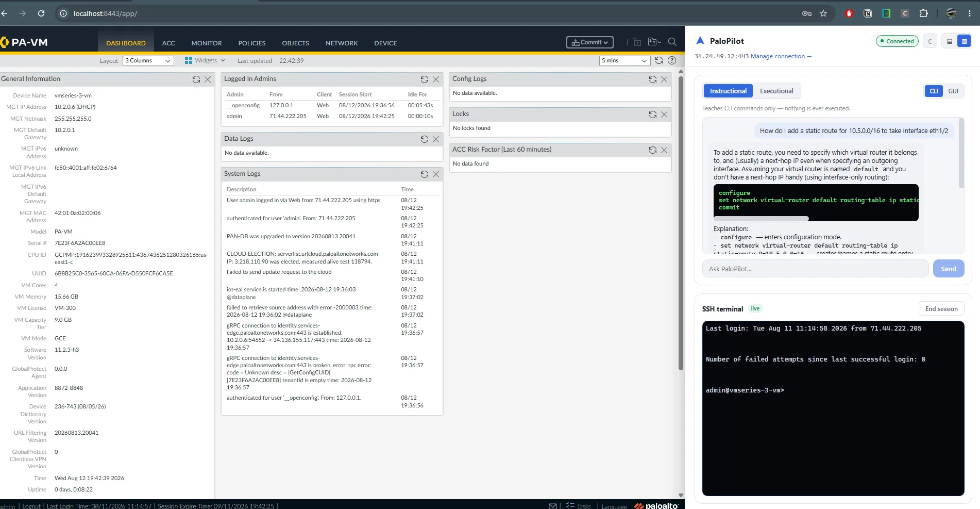Refresh the General Information widget
Screen dimensions: 980x509
196,79
